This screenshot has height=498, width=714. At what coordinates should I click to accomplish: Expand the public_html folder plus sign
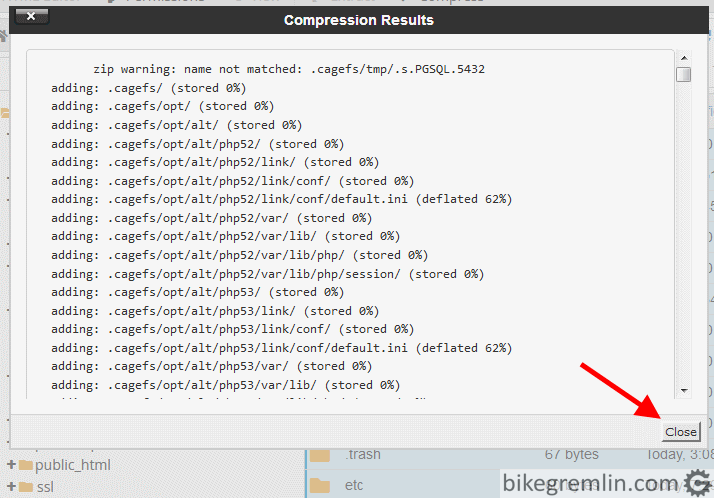pyautogui.click(x=11, y=464)
